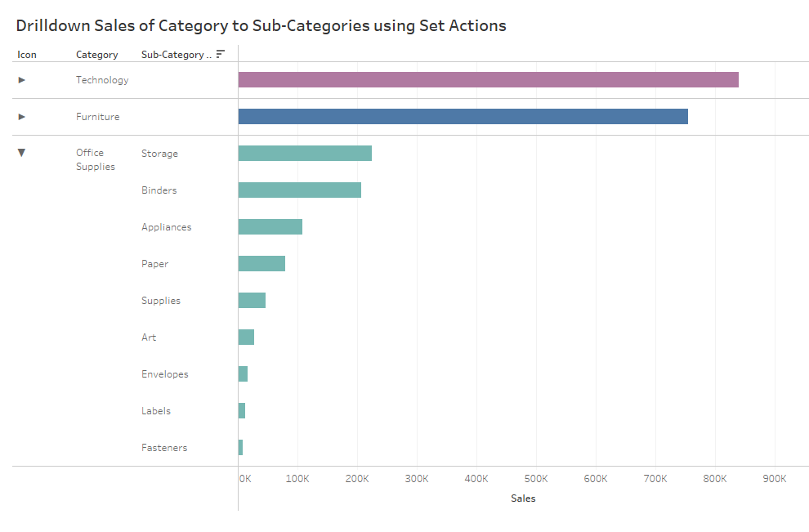
Task: Click the Sales axis title
Action: click(x=523, y=498)
